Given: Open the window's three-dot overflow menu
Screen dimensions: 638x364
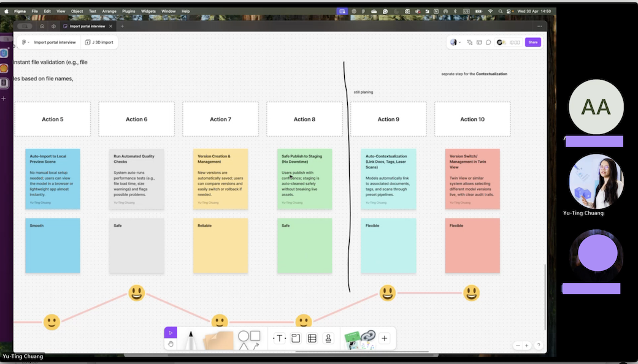Looking at the screenshot, I should (540, 26).
